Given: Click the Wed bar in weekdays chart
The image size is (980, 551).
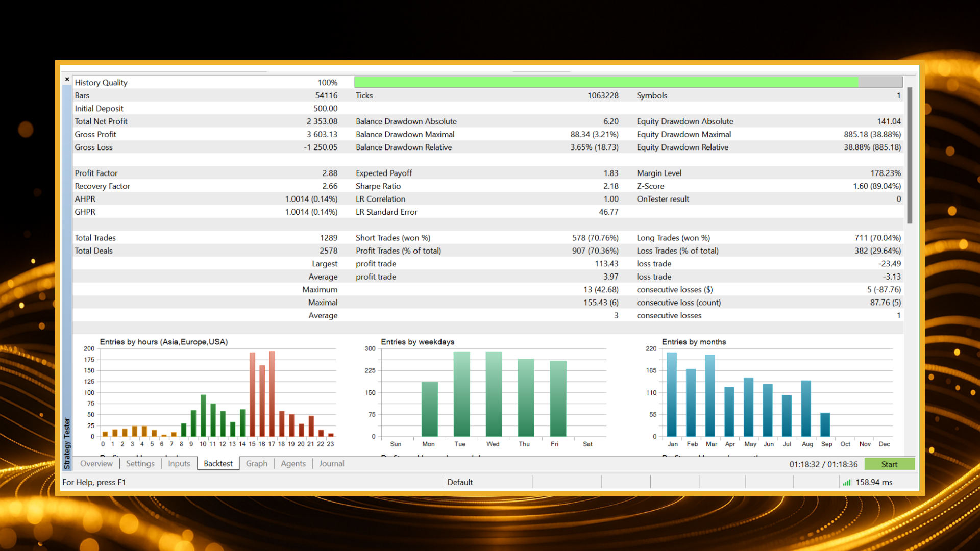Looking at the screenshot, I should (494, 393).
